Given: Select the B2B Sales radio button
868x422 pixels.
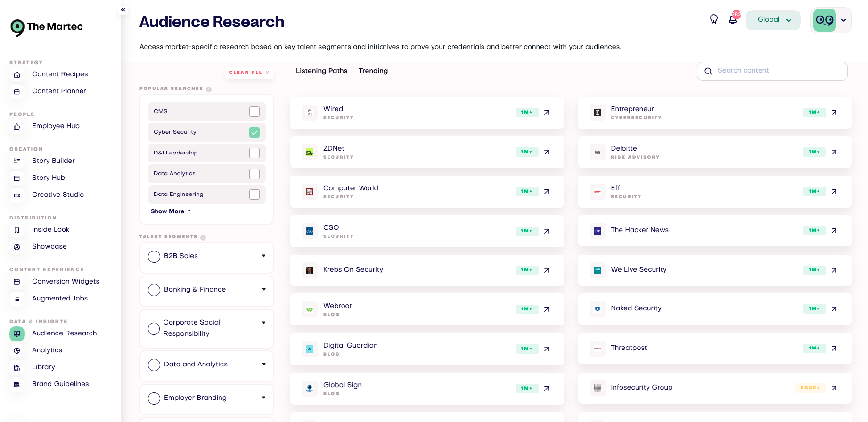Looking at the screenshot, I should pos(154,257).
